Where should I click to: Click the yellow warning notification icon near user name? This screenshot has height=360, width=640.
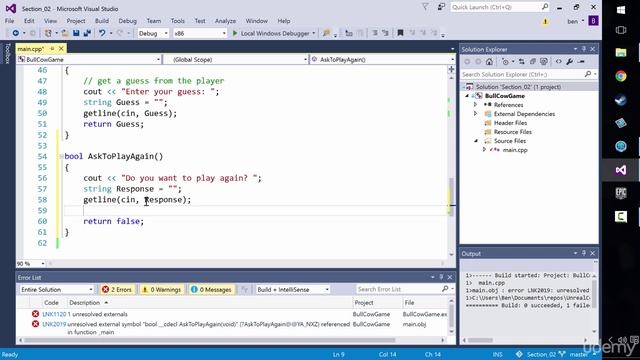click(x=545, y=21)
